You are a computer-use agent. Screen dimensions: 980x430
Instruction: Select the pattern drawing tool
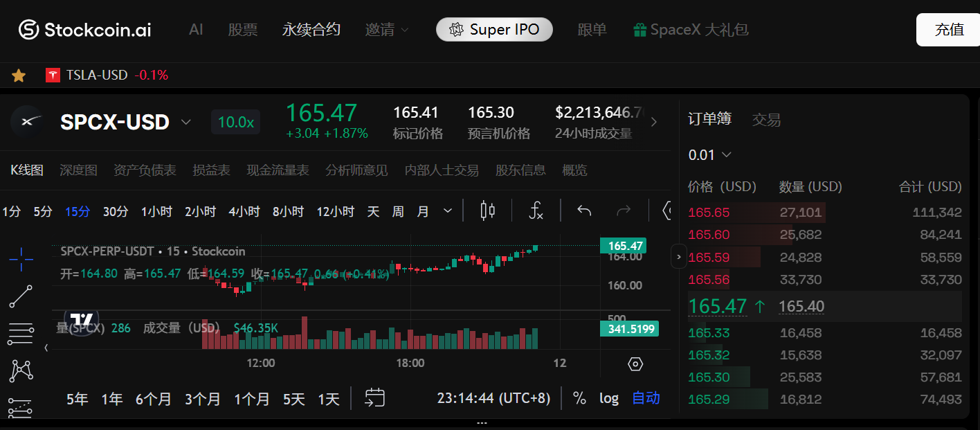tap(21, 370)
